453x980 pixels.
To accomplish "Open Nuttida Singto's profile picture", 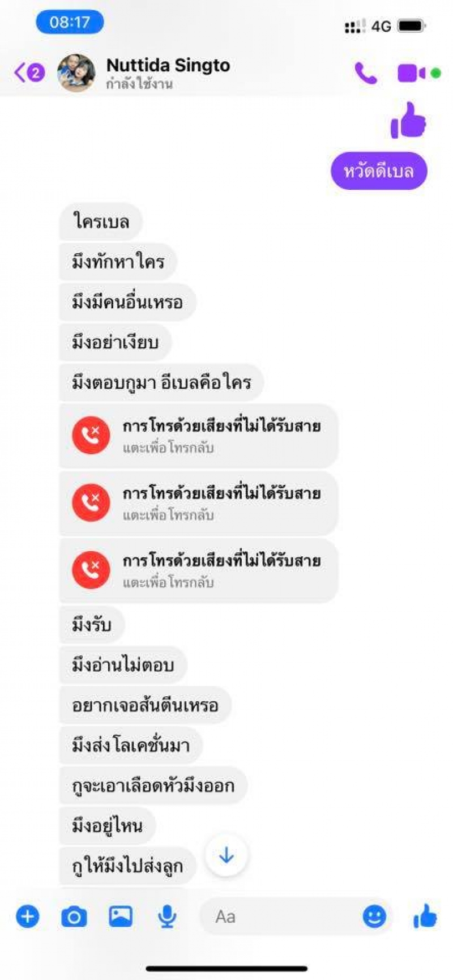I will pyautogui.click(x=76, y=73).
